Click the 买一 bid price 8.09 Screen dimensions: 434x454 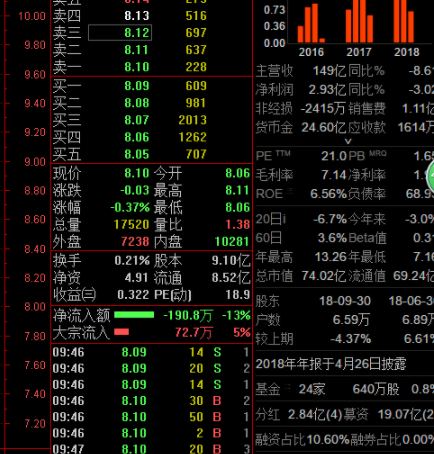tap(137, 86)
